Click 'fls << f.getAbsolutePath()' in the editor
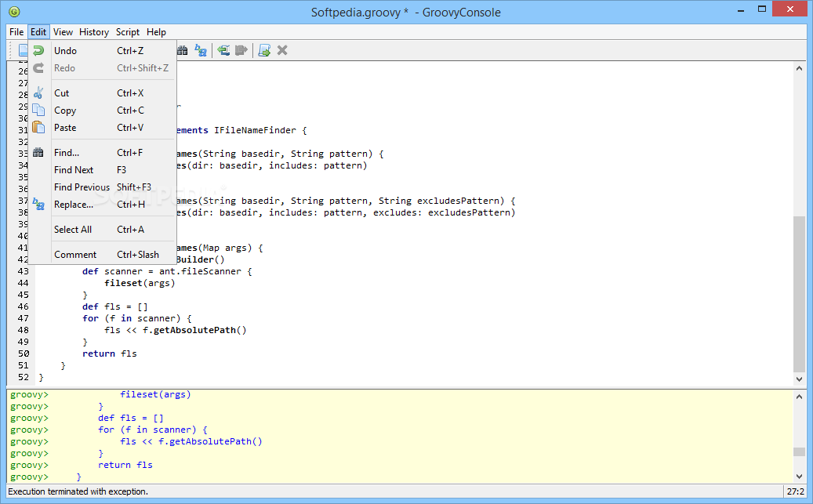 coord(176,330)
